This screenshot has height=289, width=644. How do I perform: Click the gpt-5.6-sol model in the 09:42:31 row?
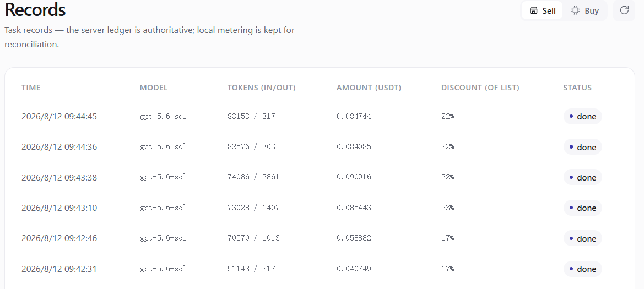click(x=163, y=269)
